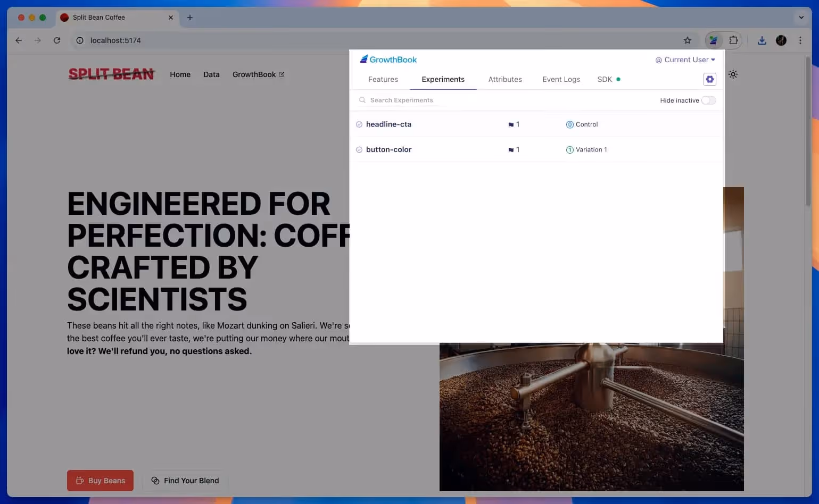Screen dimensions: 819x504
Task: Open the browser three-dot menu
Action: 800,40
